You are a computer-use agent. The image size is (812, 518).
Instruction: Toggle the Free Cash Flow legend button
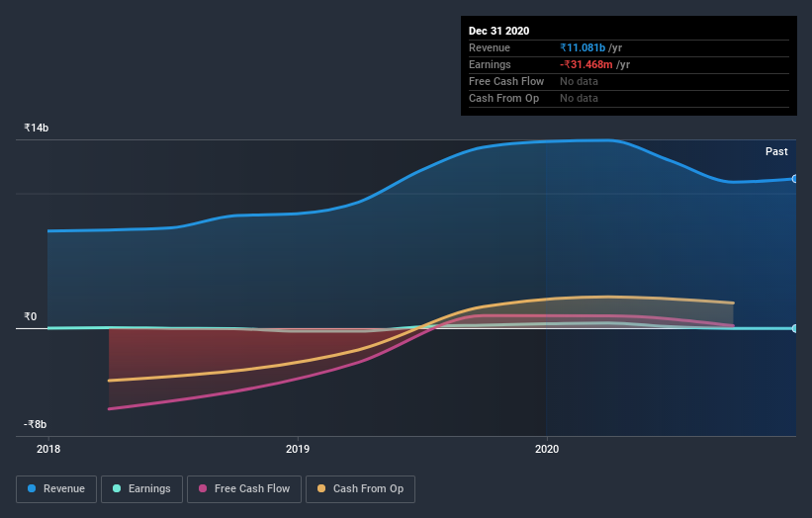point(244,489)
